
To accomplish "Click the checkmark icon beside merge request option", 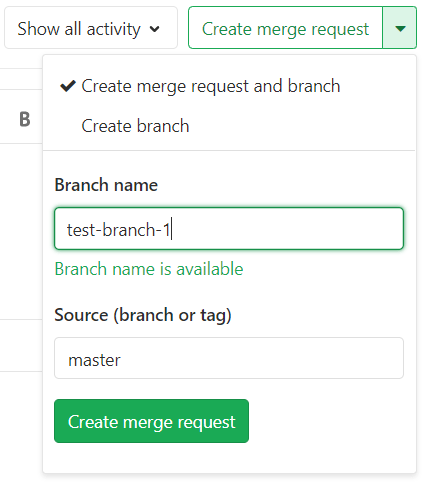I will (x=68, y=86).
